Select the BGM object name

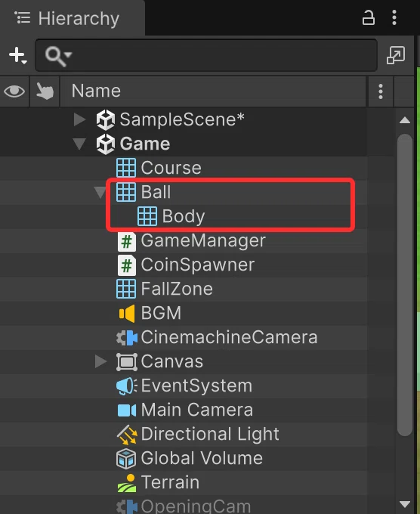(161, 313)
